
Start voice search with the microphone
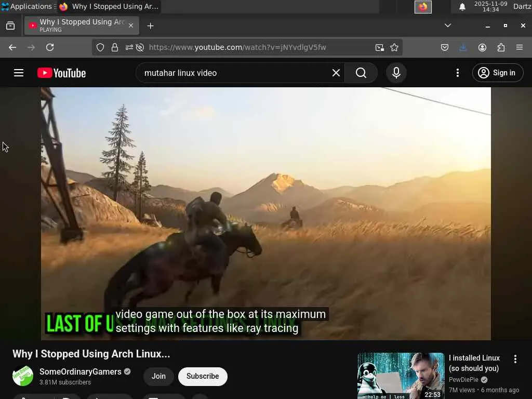(396, 73)
